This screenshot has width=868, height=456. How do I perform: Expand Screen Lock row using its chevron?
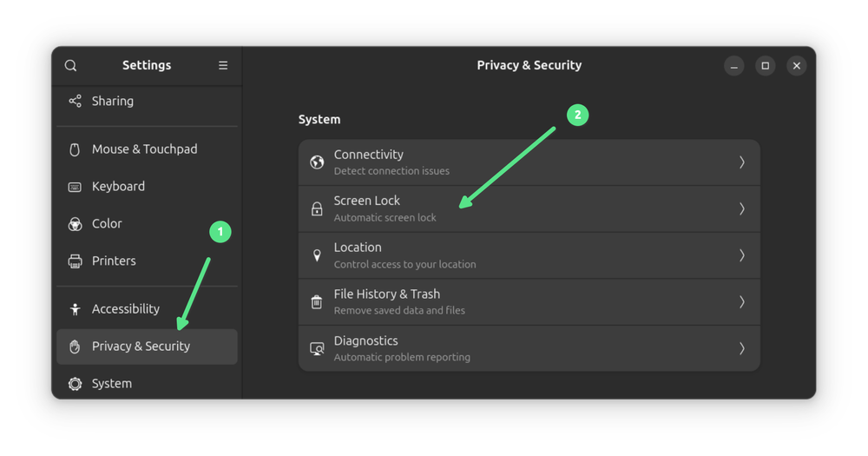[742, 209]
